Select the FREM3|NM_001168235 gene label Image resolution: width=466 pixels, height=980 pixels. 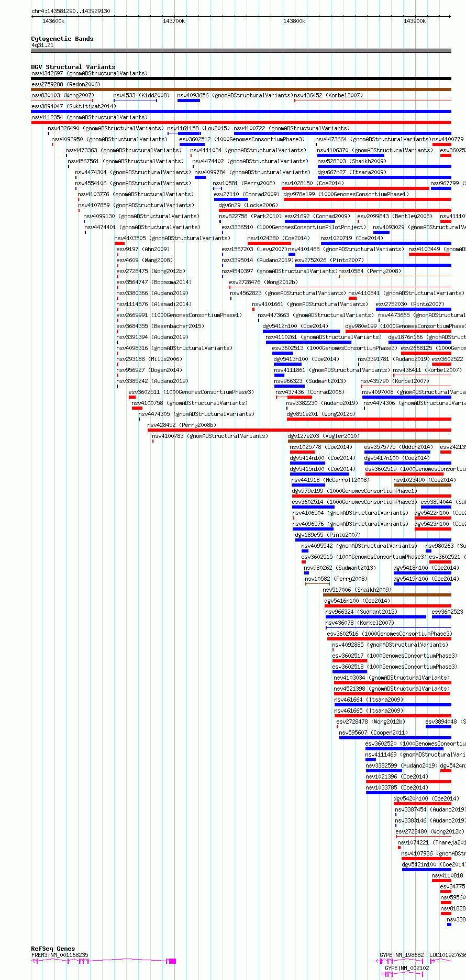[60, 955]
